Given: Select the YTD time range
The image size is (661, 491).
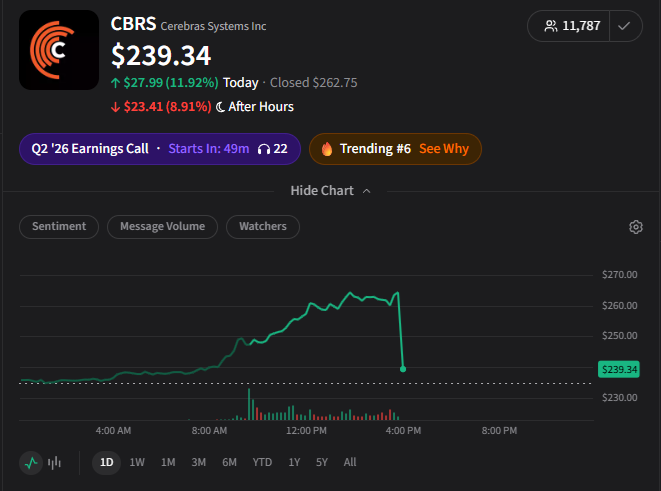Looking at the screenshot, I should tap(262, 462).
